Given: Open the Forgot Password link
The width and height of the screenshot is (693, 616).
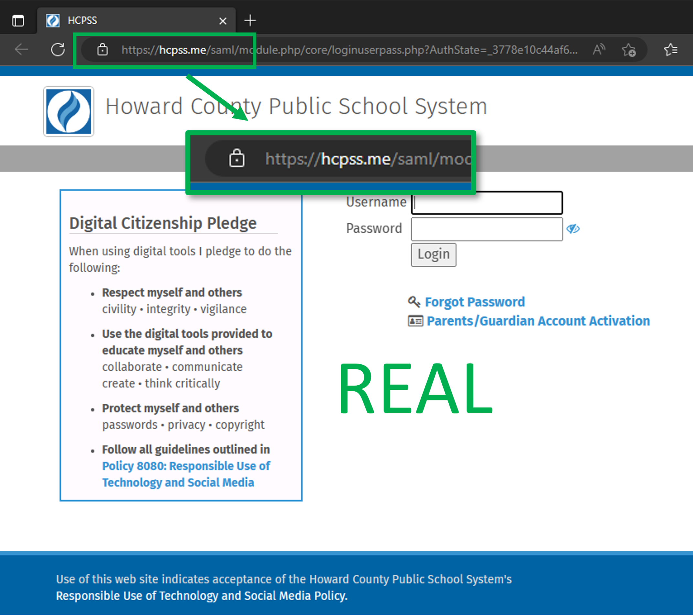Looking at the screenshot, I should [x=475, y=302].
